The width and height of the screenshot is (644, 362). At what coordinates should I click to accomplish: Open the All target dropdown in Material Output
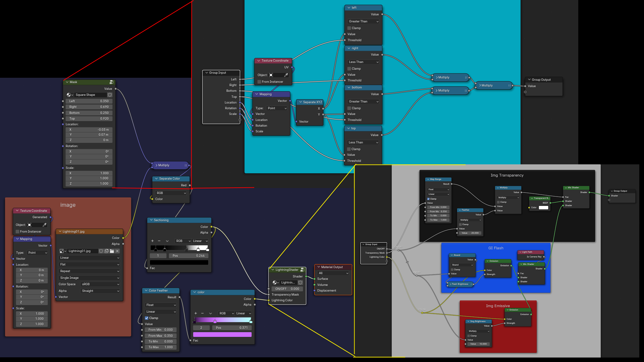pos(333,273)
